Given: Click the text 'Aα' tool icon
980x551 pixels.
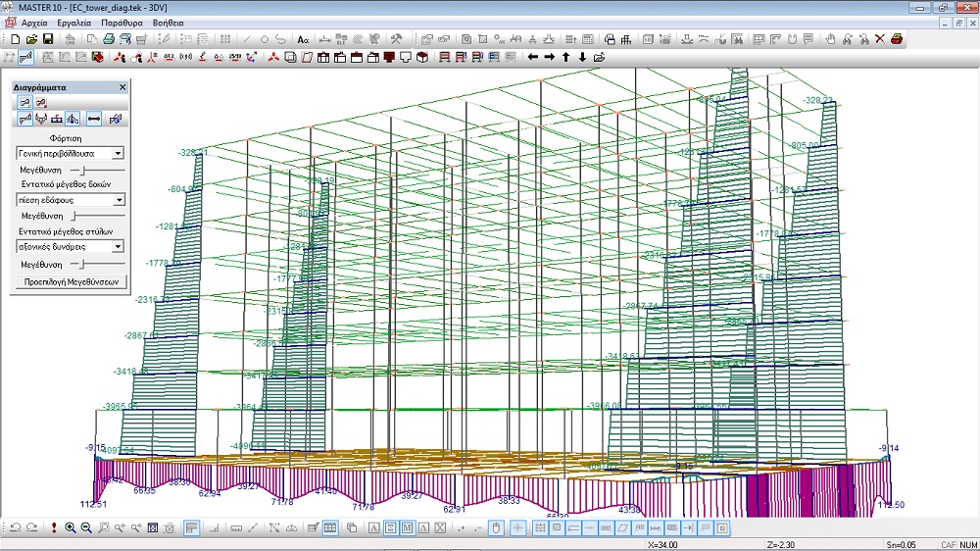Looking at the screenshot, I should coord(303,39).
